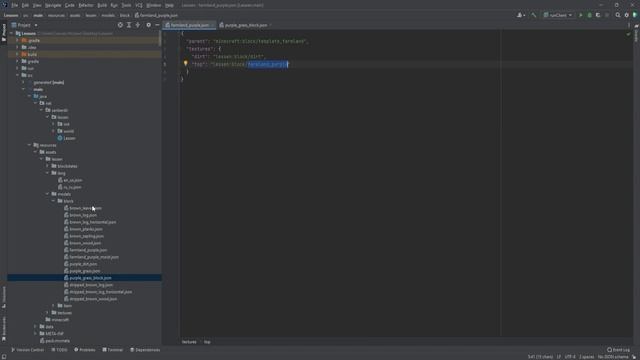Click the textures breadcrumb below editor
The height and width of the screenshot is (360, 640).
[189, 342]
